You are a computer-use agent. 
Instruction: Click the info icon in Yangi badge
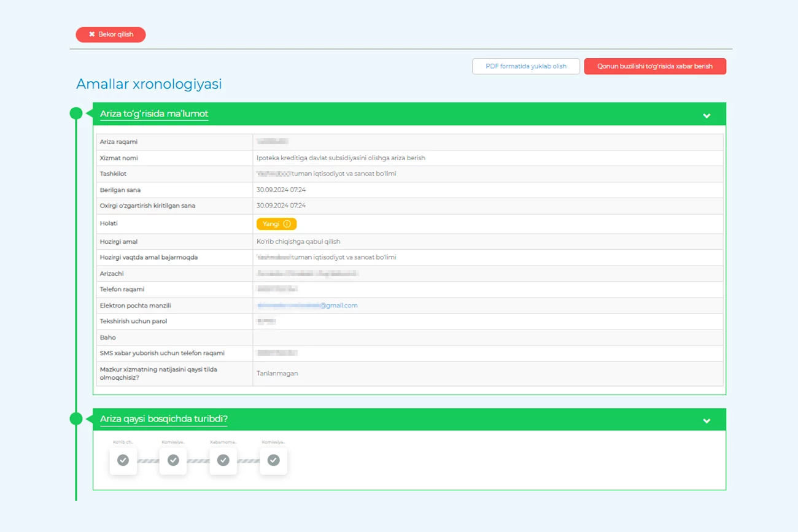click(x=287, y=224)
